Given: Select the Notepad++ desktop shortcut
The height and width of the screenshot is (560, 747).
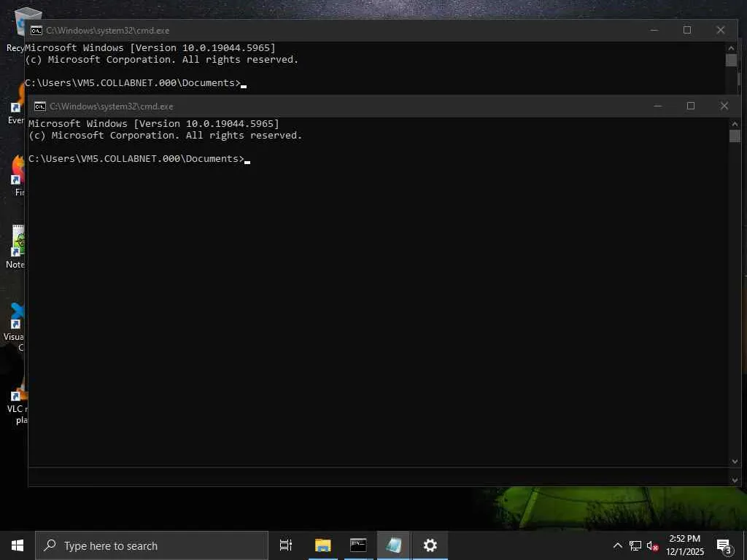Looking at the screenshot, I should click(x=17, y=246).
